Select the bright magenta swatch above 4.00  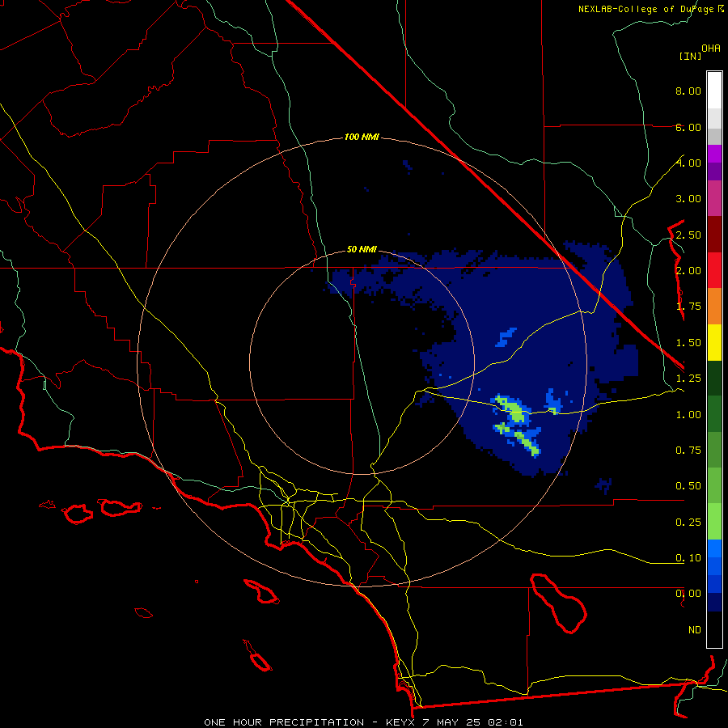click(x=714, y=154)
